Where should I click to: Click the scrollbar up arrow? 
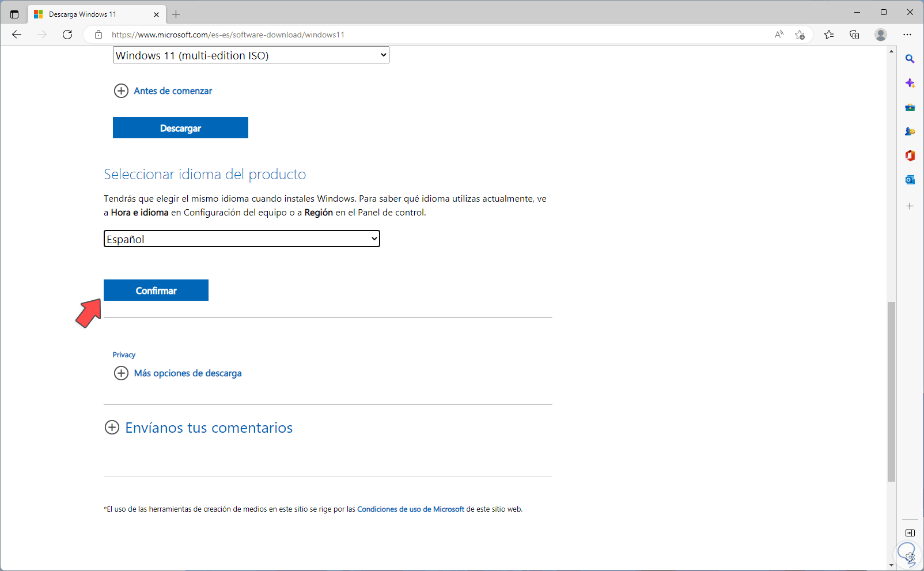[891, 51]
